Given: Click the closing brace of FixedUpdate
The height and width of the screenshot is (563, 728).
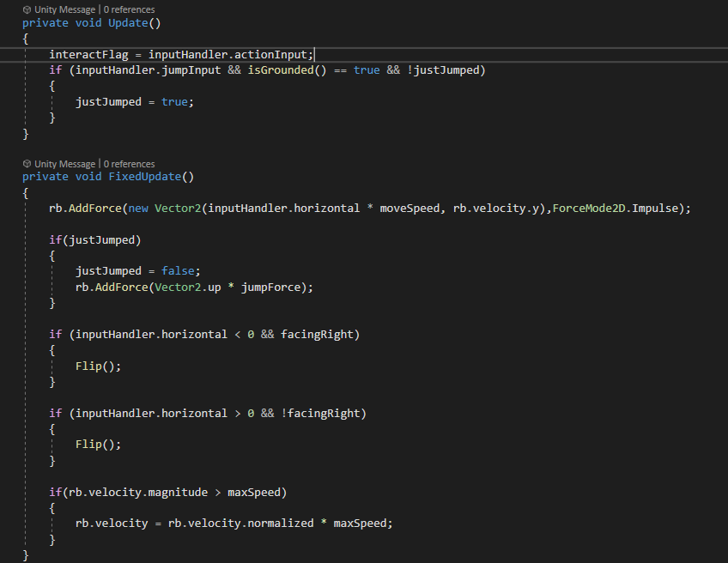Looking at the screenshot, I should (x=26, y=554).
